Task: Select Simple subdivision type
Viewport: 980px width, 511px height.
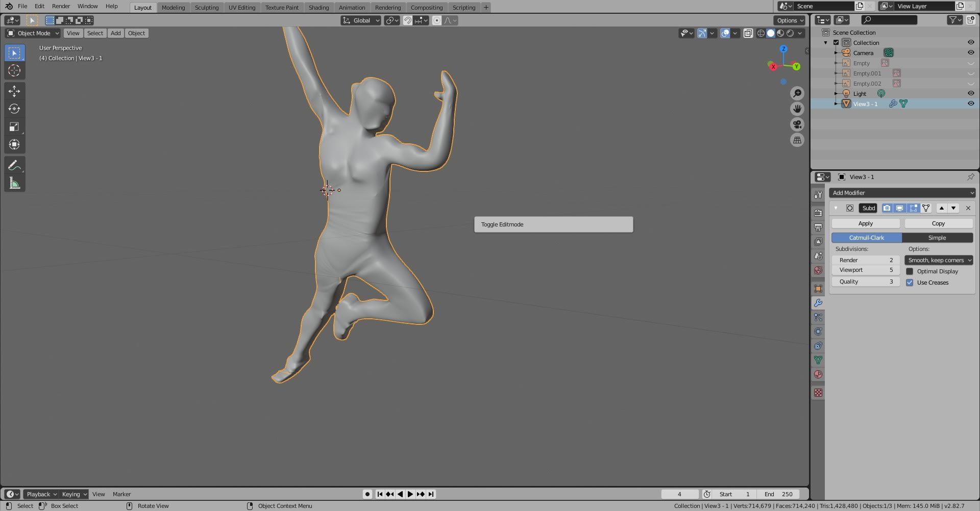Action: [x=937, y=238]
